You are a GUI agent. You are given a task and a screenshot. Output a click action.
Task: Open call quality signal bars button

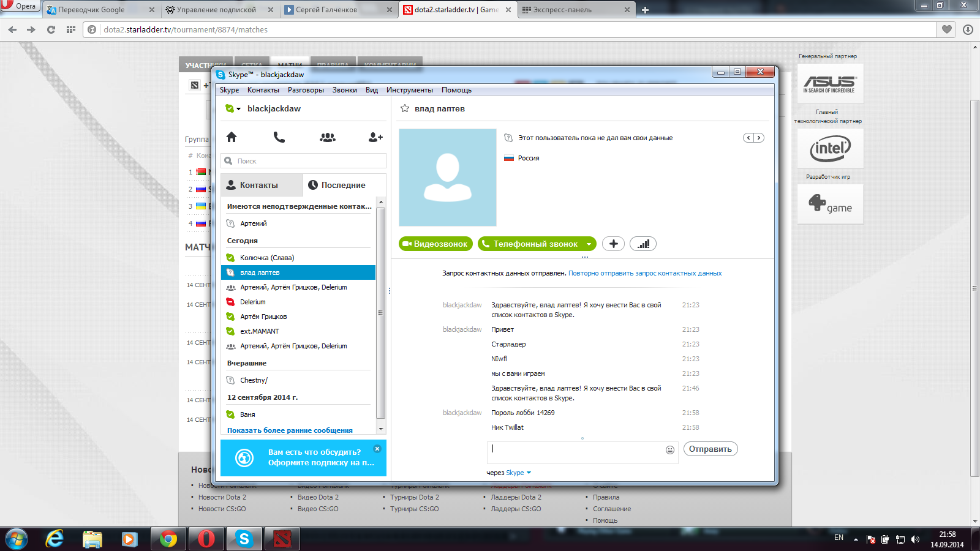click(643, 244)
